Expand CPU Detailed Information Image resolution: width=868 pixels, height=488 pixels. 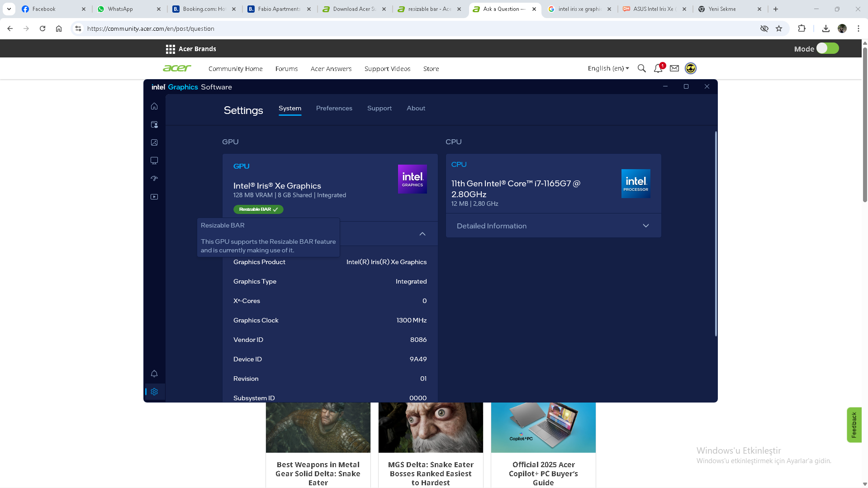tap(554, 226)
